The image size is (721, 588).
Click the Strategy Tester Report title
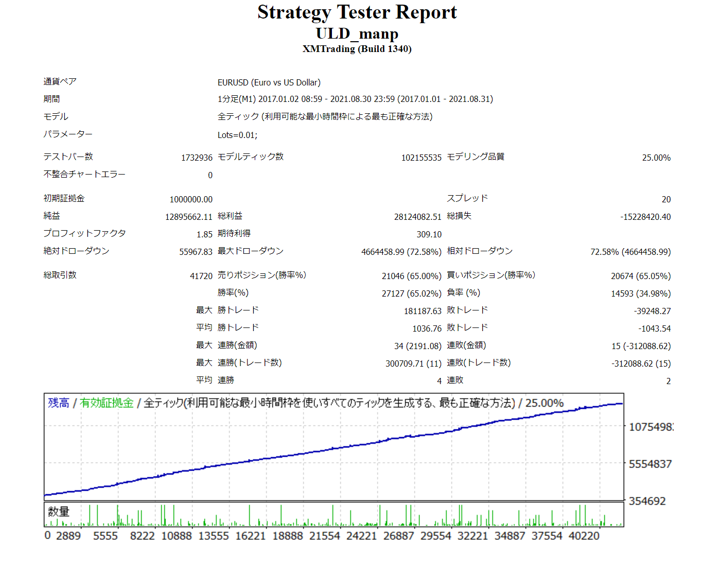(x=357, y=12)
